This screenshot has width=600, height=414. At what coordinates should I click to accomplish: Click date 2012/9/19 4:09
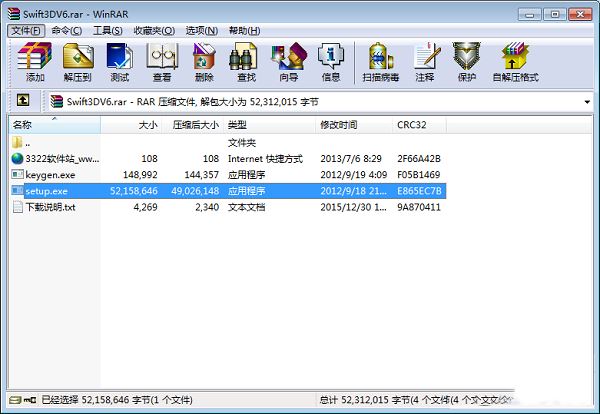tap(354, 175)
